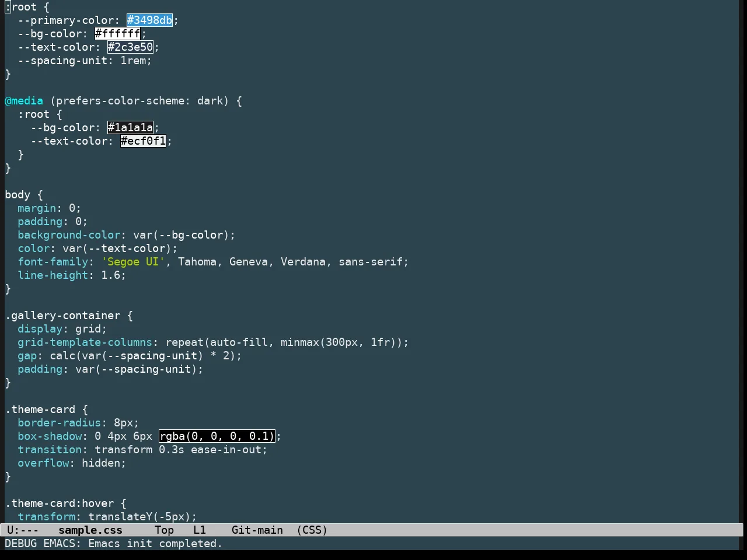Click 'Tahoma' in font-family list
Image resolution: width=747 pixels, height=560 pixels.
point(197,262)
